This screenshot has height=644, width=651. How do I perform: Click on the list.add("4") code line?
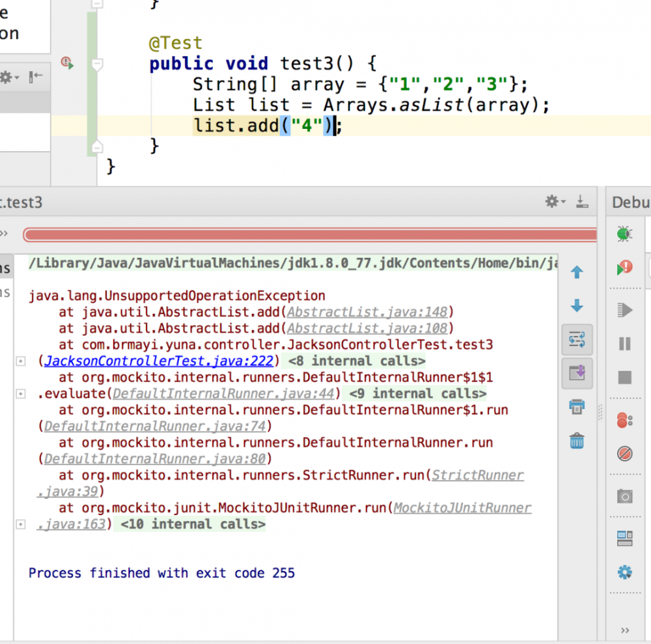click(x=268, y=126)
